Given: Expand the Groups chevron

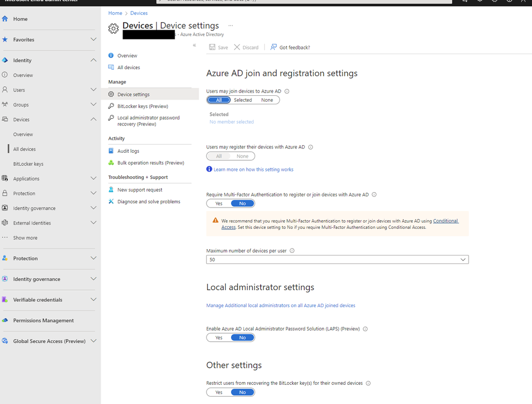Looking at the screenshot, I should click(93, 104).
